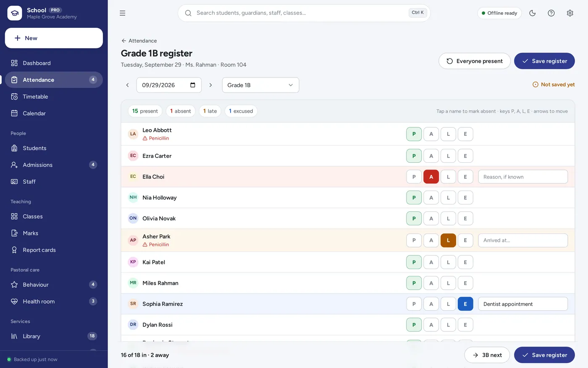588x368 pixels.
Task: Go back to Attendance link
Action: 139,41
